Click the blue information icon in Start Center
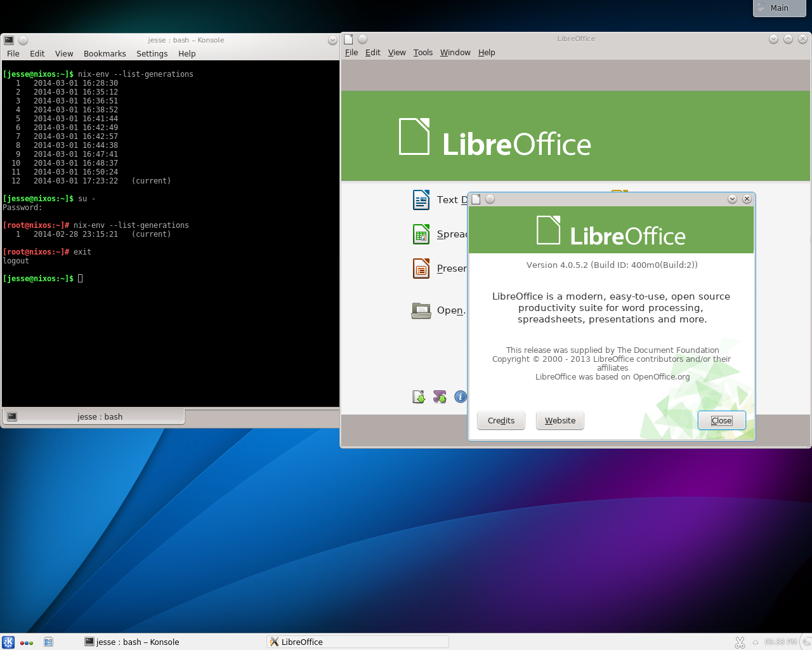The height and width of the screenshot is (650, 812). point(461,397)
